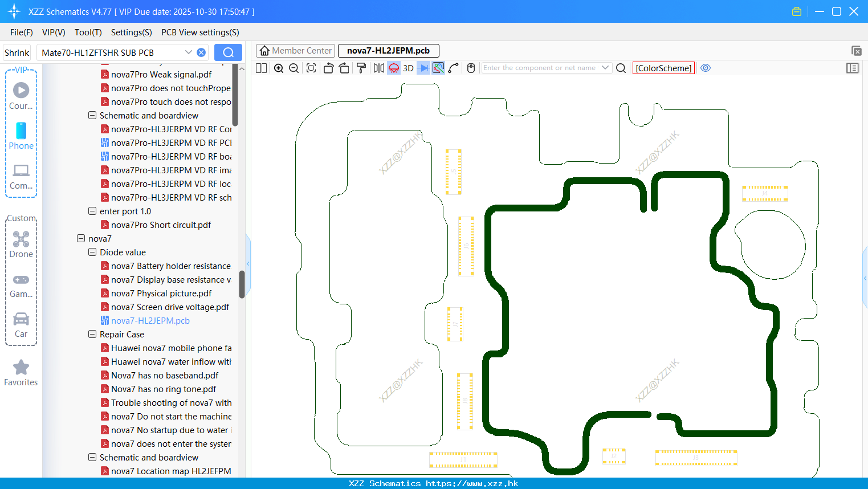Collapse lower Schematic and boardview folder
Screen dimensions: 868x489
(92, 457)
